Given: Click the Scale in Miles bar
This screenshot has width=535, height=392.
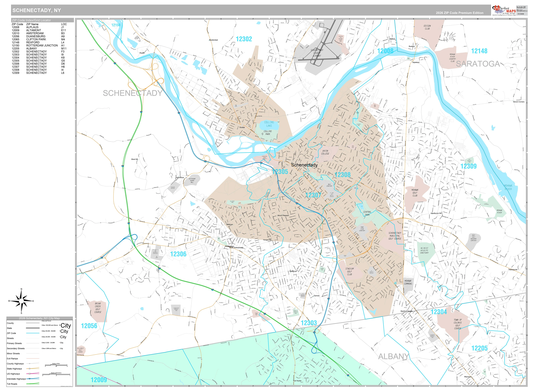Looking at the screenshot, I should pos(56,365).
